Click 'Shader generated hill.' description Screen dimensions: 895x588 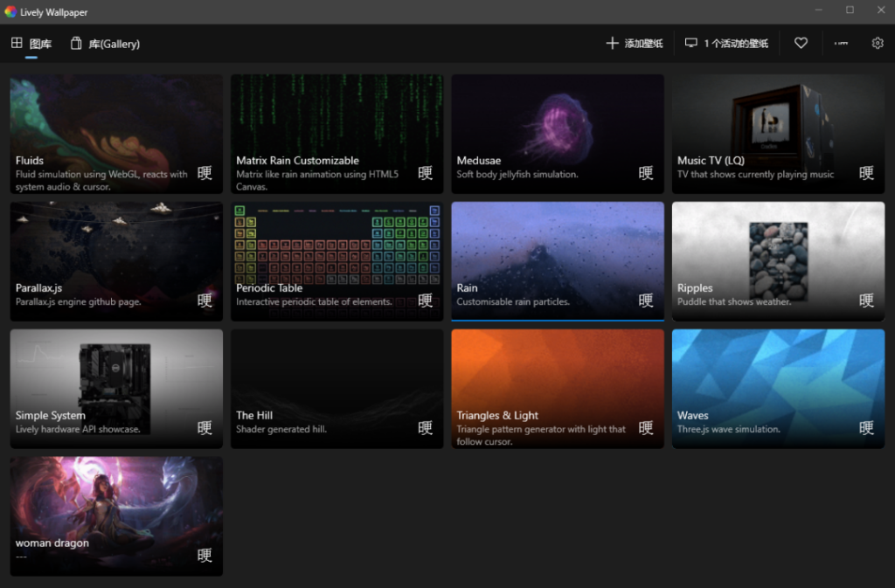click(x=281, y=430)
